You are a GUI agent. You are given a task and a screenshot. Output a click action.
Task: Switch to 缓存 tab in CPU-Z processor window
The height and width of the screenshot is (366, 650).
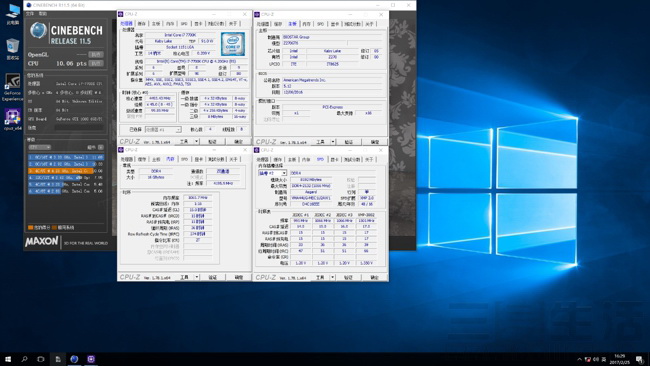(x=142, y=24)
